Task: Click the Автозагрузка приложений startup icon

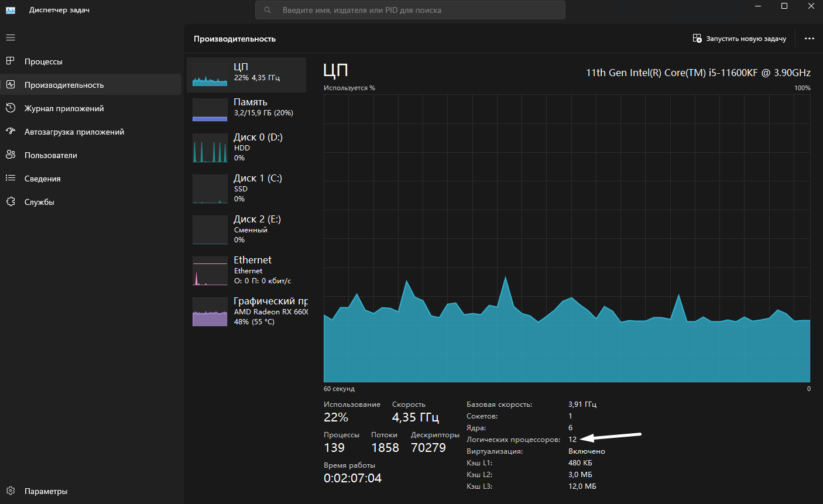Action: tap(10, 131)
